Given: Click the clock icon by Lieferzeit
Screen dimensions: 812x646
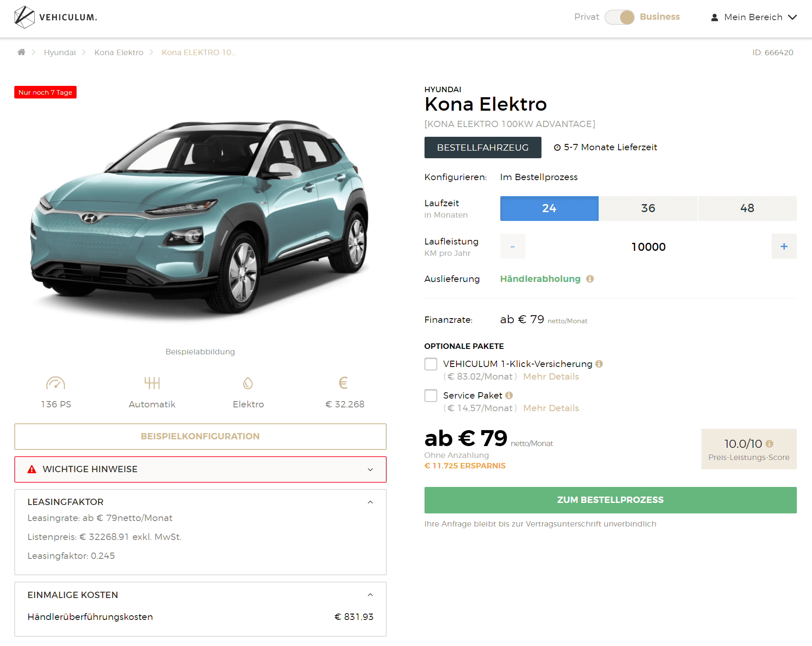Looking at the screenshot, I should click(557, 147).
